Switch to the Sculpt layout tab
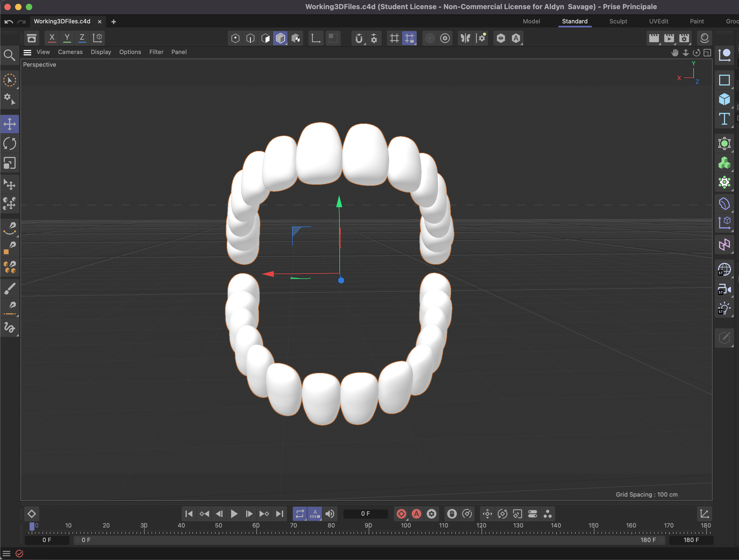739x560 pixels. pyautogui.click(x=618, y=21)
